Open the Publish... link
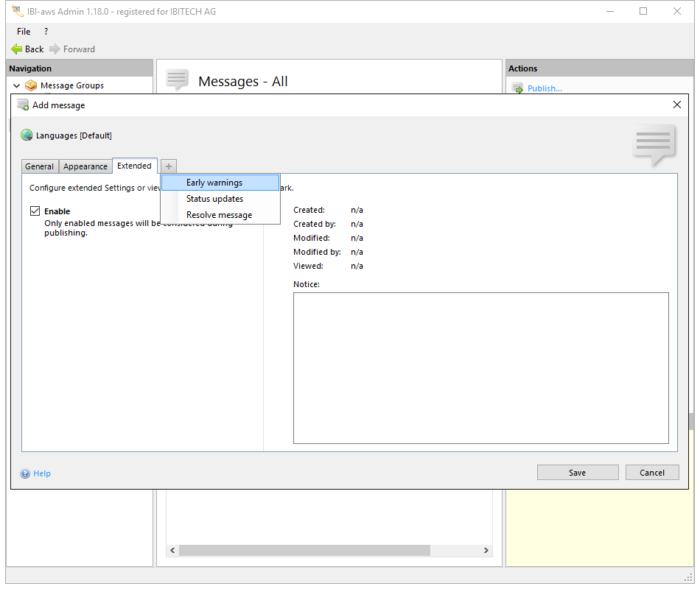700x589 pixels. pyautogui.click(x=545, y=88)
